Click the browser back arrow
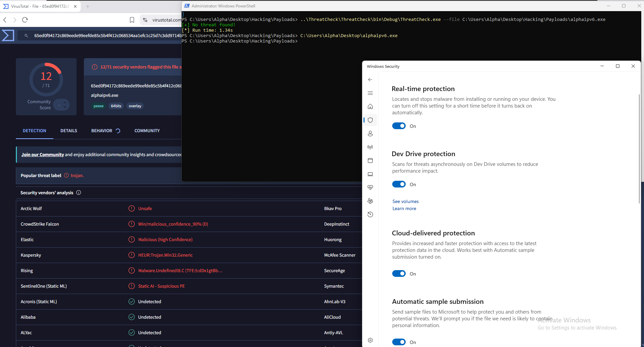Viewport: 644px width, 347px height. [5, 20]
